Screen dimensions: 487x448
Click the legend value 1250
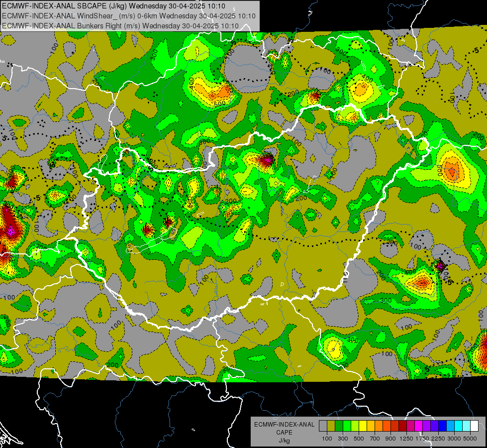(406, 439)
